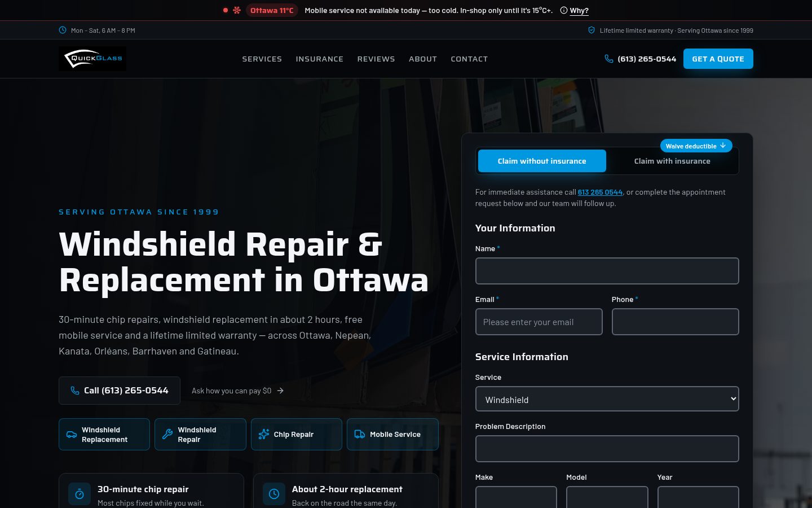The width and height of the screenshot is (812, 508).
Task: Navigate to Contact
Action: pos(469,59)
